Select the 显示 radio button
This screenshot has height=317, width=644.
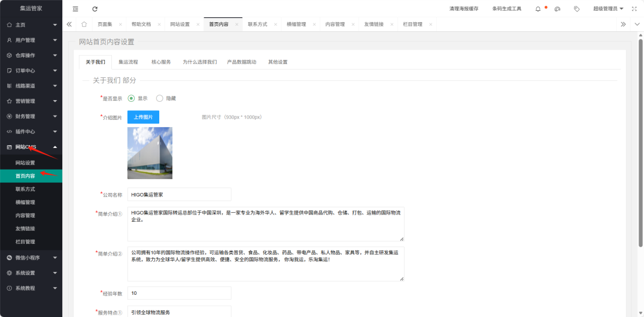tap(132, 98)
